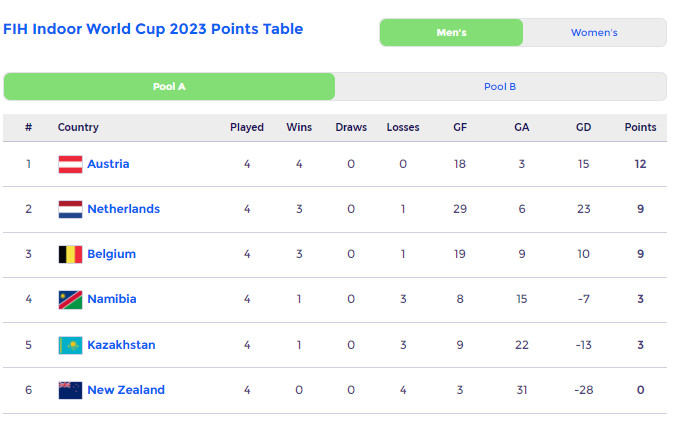This screenshot has height=434, width=673.
Task: Open the Austria team link
Action: point(108,164)
